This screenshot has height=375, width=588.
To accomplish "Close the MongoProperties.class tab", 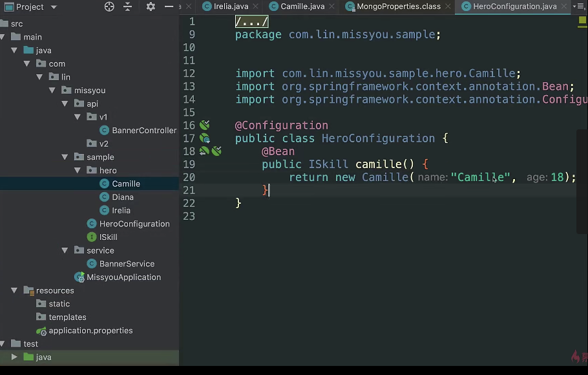I will pyautogui.click(x=448, y=6).
